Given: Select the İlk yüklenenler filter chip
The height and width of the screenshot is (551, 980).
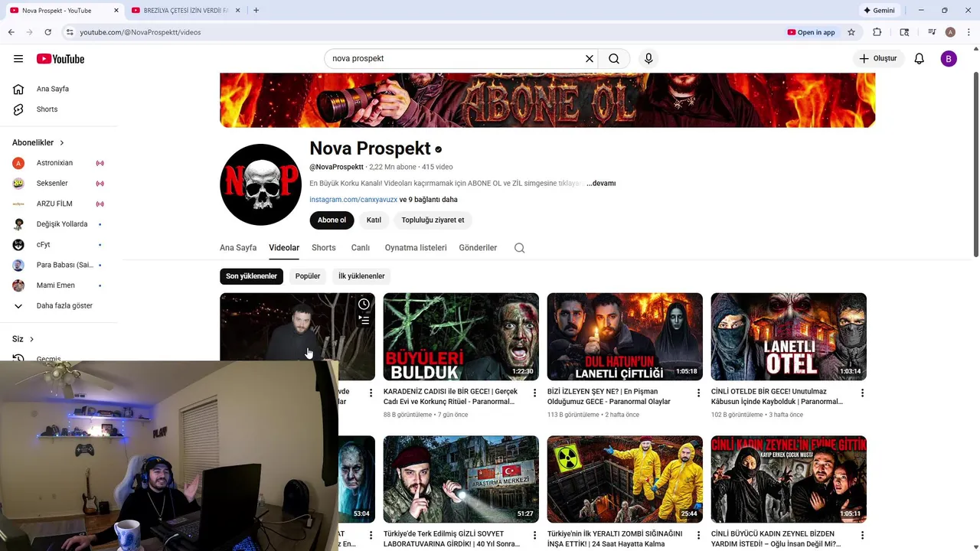Looking at the screenshot, I should tap(361, 276).
